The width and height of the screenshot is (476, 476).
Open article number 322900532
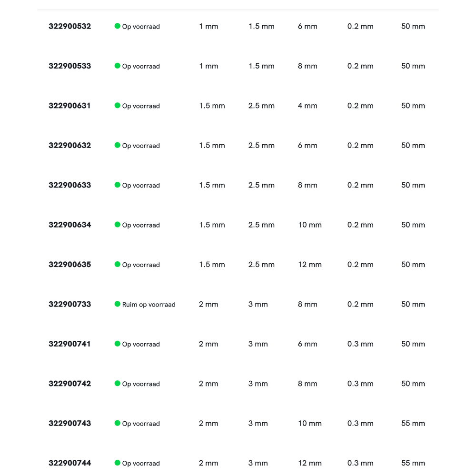69,26
